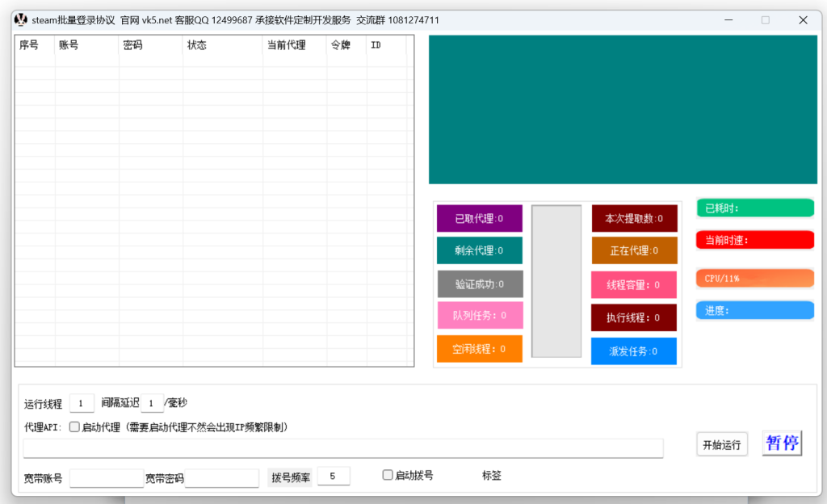Focus the 运行线程 input field
Screen dimensions: 827x504
click(82, 403)
